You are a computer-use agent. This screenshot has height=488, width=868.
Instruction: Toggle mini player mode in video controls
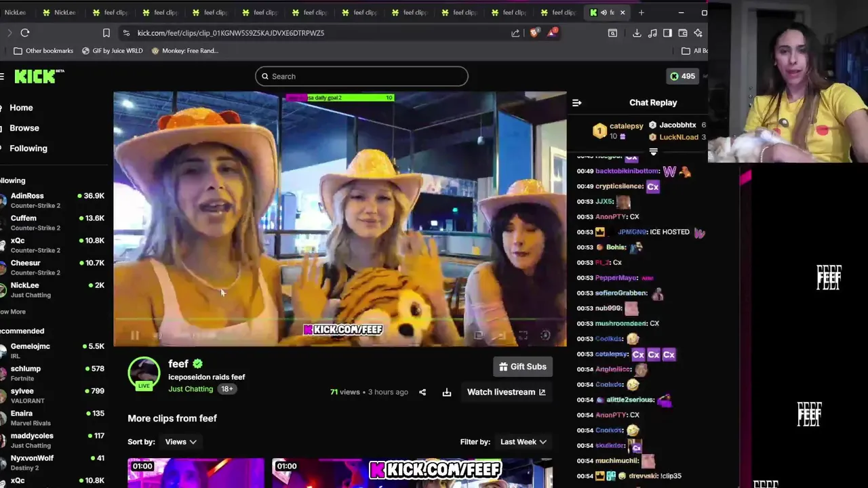(478, 335)
